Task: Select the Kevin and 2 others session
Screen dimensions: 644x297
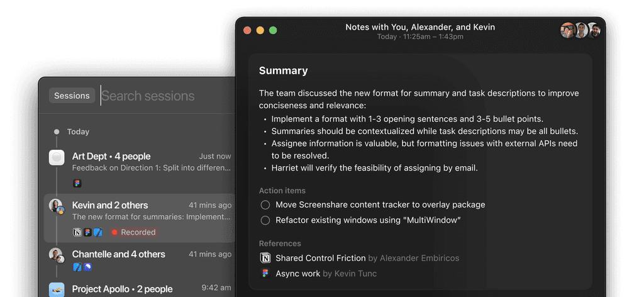Action: pyautogui.click(x=140, y=218)
